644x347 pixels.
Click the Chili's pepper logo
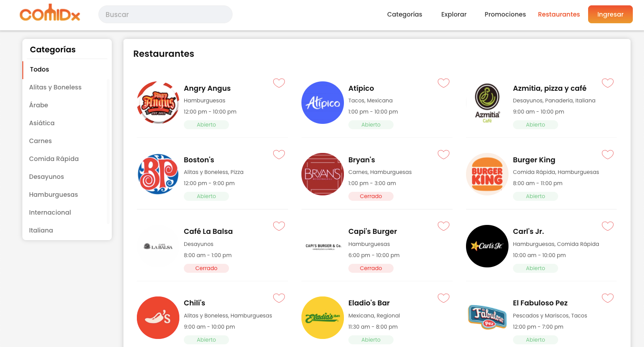click(x=158, y=317)
